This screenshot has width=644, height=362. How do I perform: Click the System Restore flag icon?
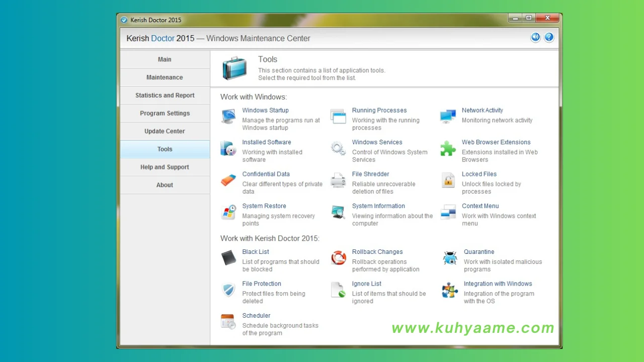[228, 212]
